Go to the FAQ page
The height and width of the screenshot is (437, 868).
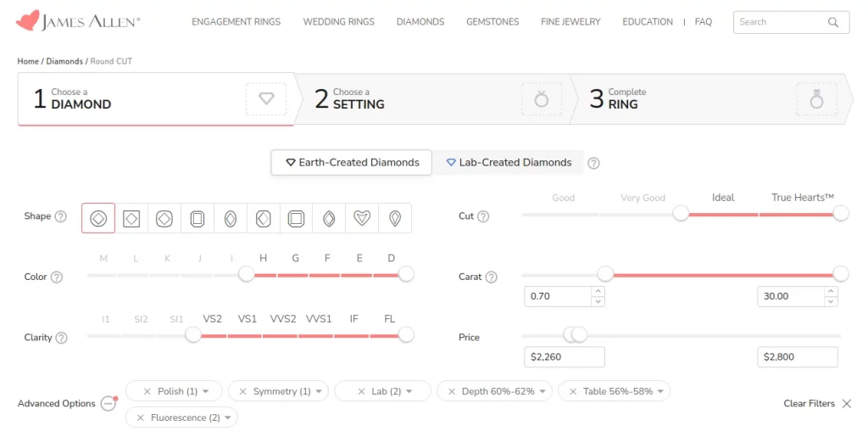pos(704,22)
